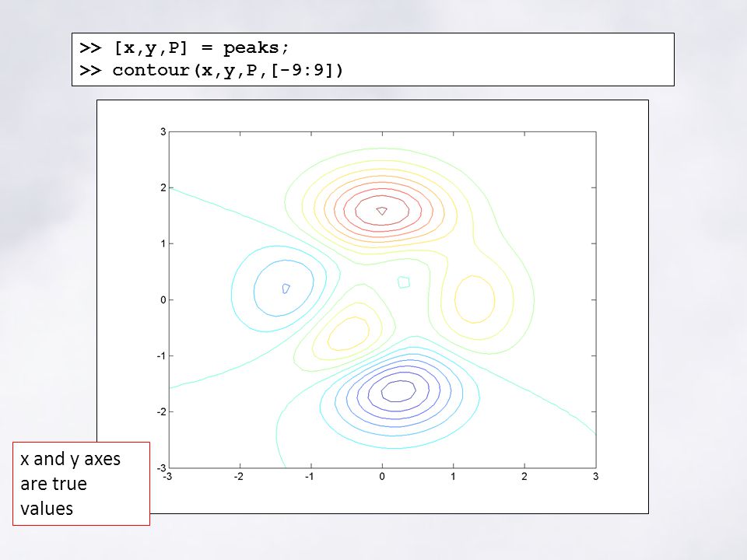The image size is (747, 560).
Task: Click the tiny blue contour inside left basin
Action: (x=286, y=289)
